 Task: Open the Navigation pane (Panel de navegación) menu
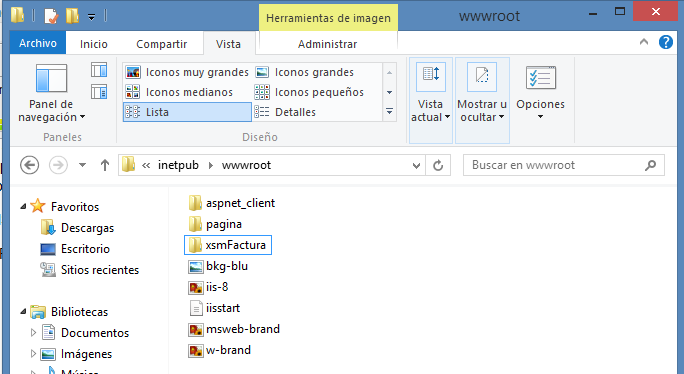[51, 93]
